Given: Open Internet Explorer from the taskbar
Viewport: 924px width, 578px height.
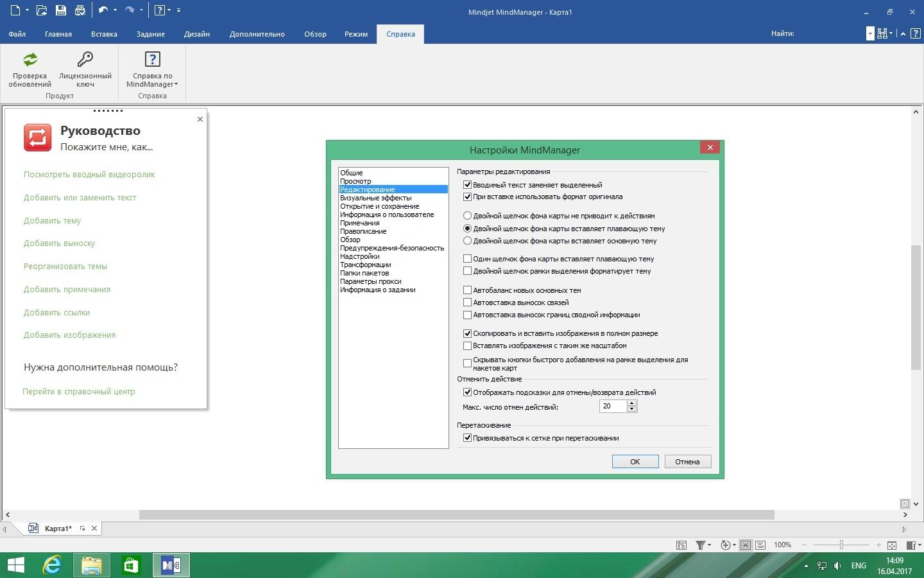Looking at the screenshot, I should [51, 565].
